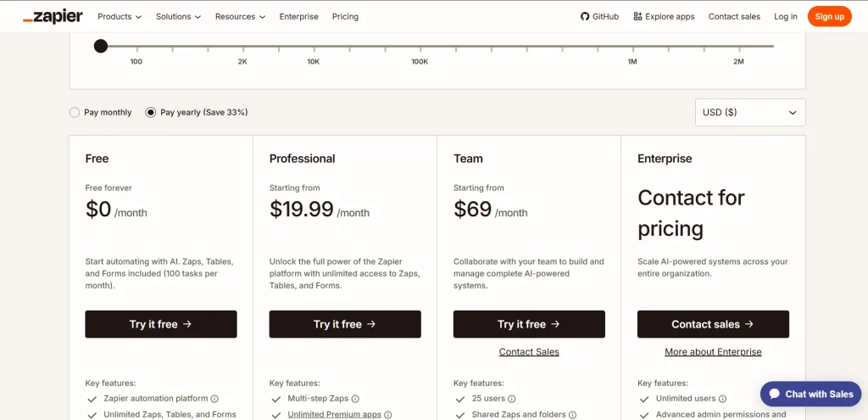Screen dimensions: 868x420
Task: Click Try it free under Team plan
Action: pyautogui.click(x=529, y=324)
